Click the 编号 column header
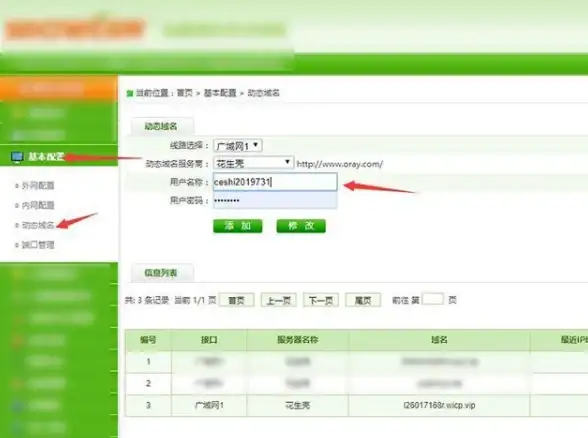 (148, 340)
